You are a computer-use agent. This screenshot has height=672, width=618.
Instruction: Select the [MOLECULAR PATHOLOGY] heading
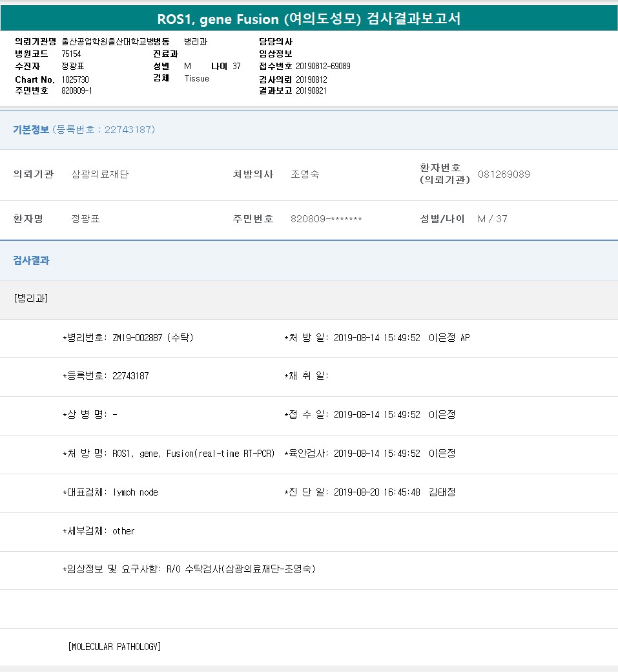pyautogui.click(x=114, y=647)
